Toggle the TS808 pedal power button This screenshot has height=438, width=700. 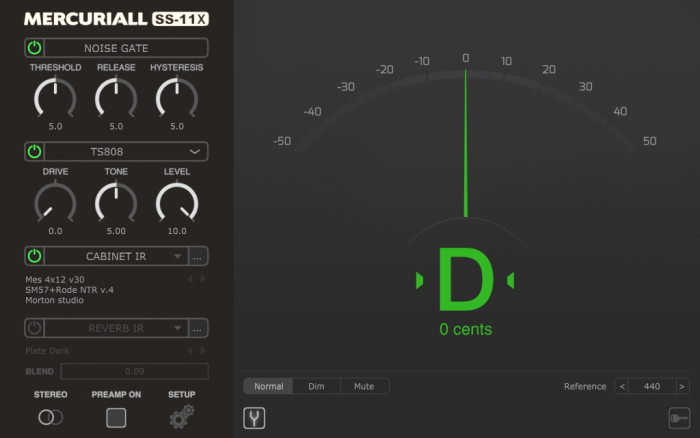[34, 152]
